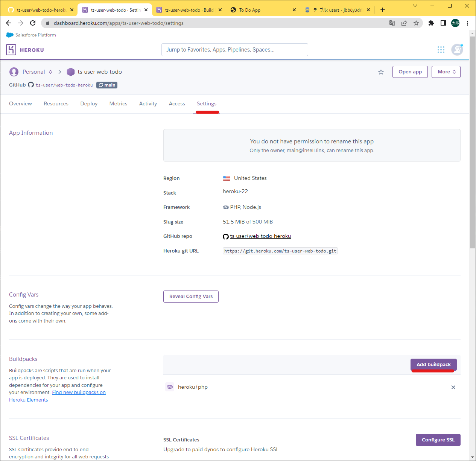476x461 pixels.
Task: Click the heroku-22 stack value
Action: pos(235,191)
